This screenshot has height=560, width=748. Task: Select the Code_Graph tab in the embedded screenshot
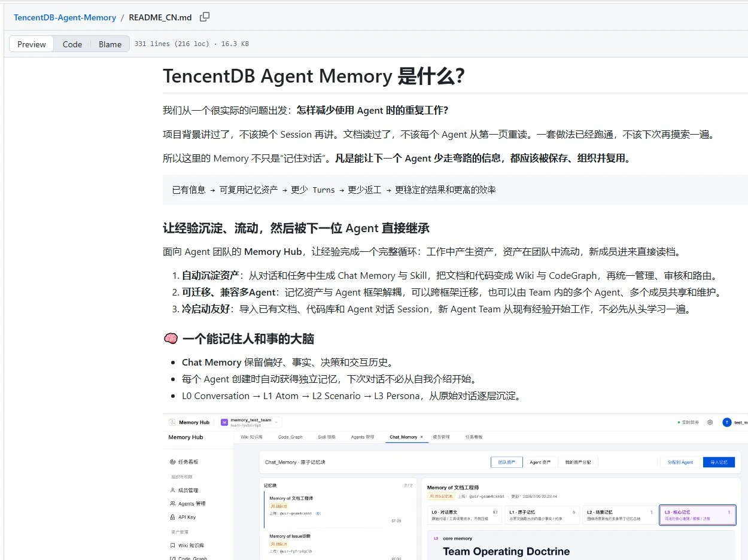point(290,437)
